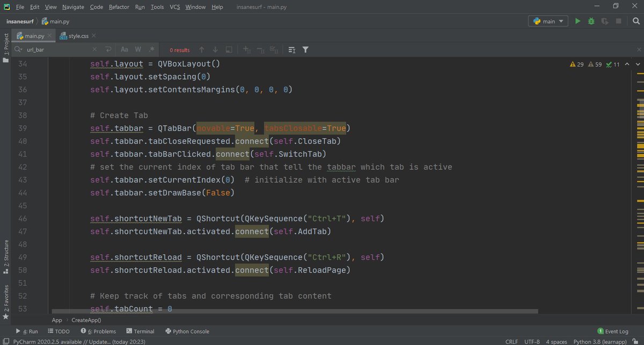Toggle Regex (.*) option in find bar
Image resolution: width=644 pixels, height=345 pixels.
(151, 49)
